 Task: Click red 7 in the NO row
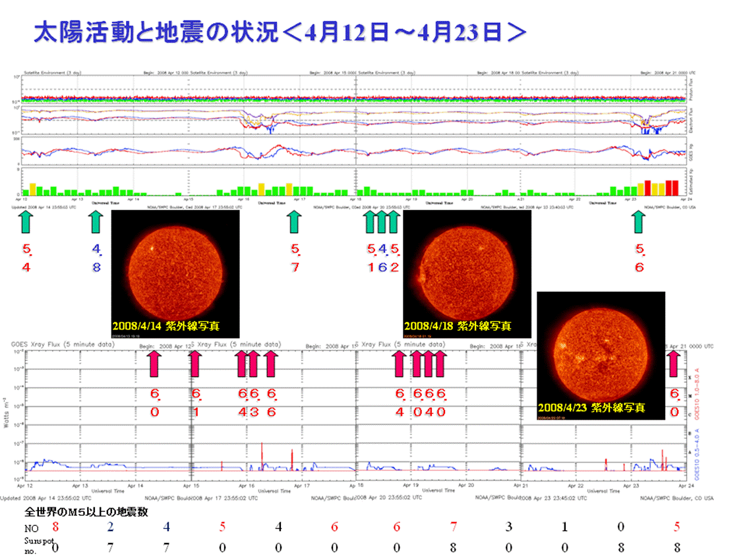[453, 526]
